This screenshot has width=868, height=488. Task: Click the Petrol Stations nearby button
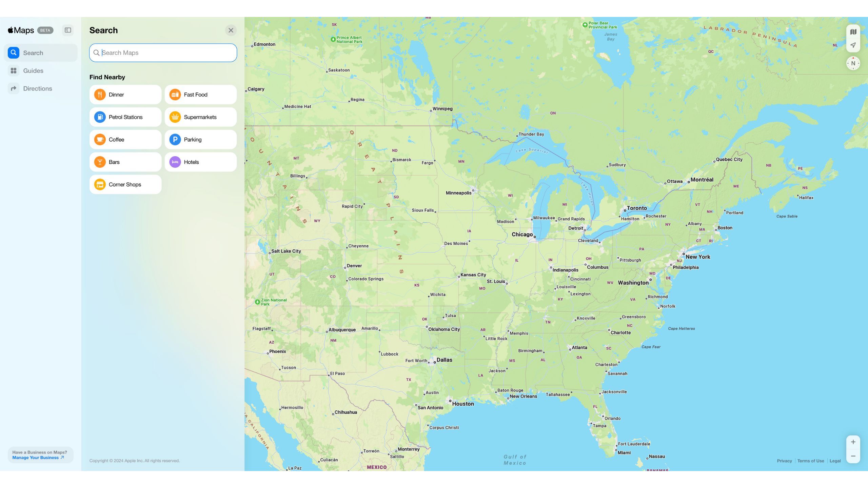point(125,117)
